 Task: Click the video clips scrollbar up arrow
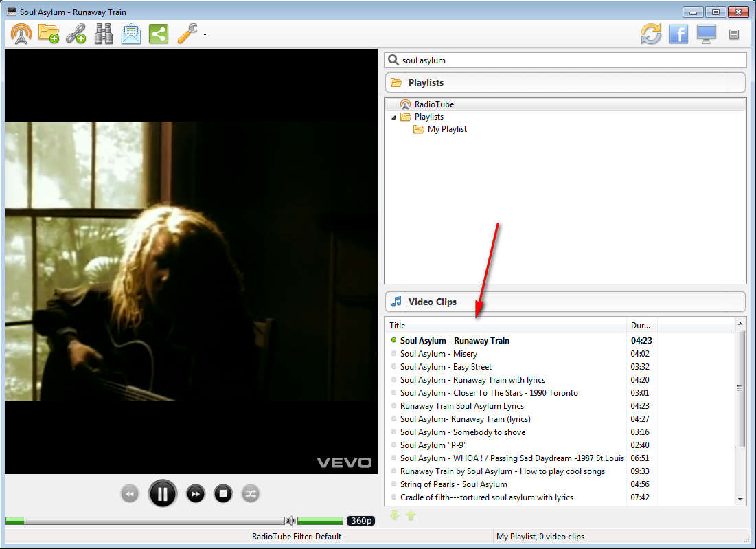point(740,323)
